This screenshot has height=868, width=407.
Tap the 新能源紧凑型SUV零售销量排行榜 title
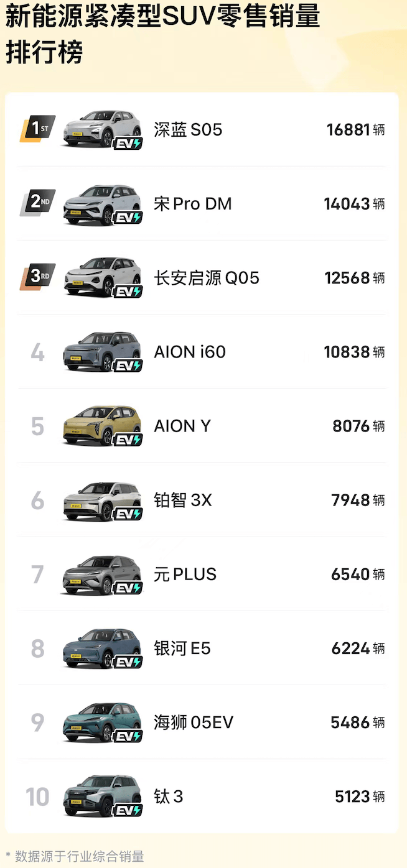162,35
